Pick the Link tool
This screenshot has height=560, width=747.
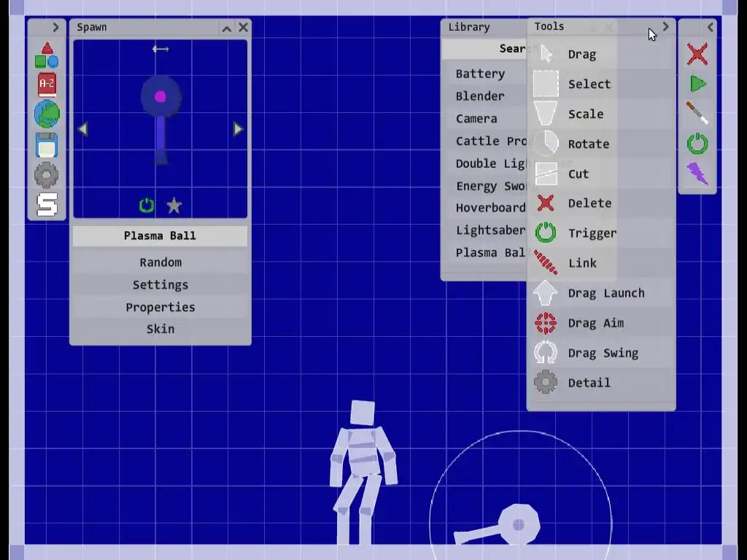[x=601, y=263]
